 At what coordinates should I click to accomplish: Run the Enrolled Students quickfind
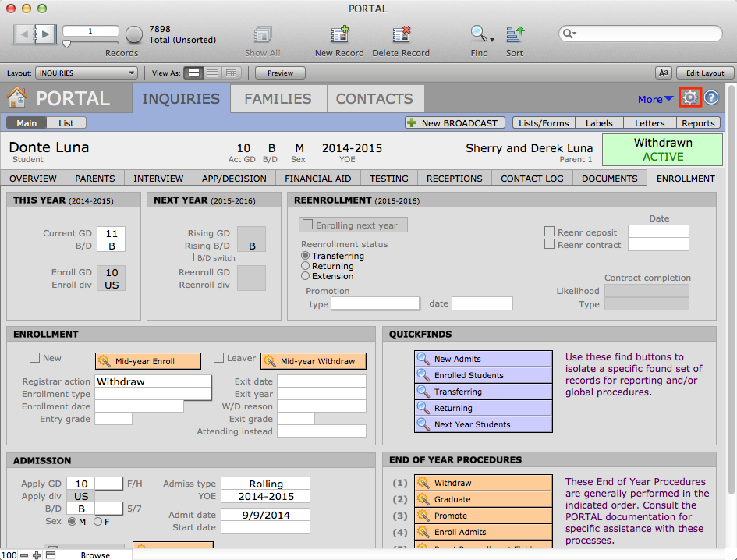pyautogui.click(x=484, y=375)
